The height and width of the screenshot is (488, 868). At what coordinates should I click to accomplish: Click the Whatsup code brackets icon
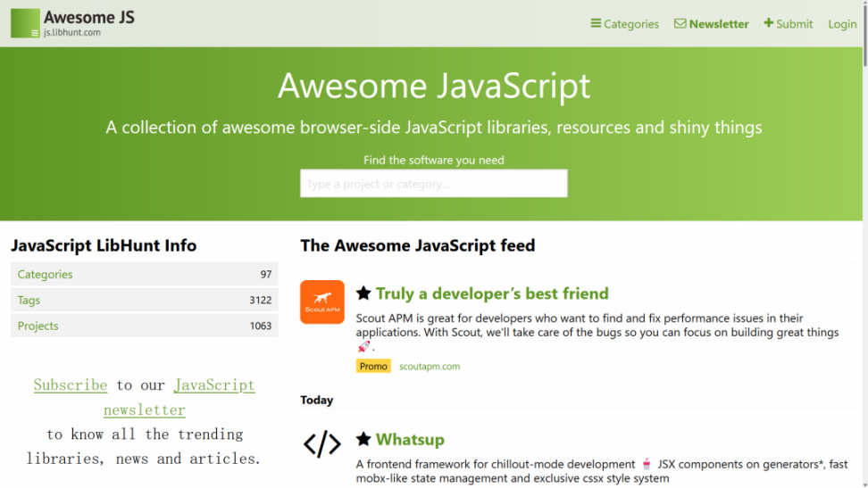point(322,443)
